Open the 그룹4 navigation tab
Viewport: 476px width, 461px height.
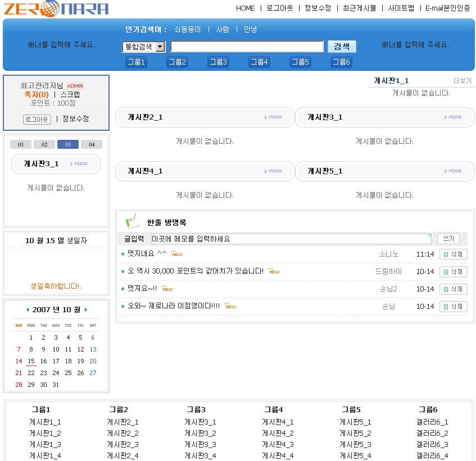pyautogui.click(x=259, y=62)
